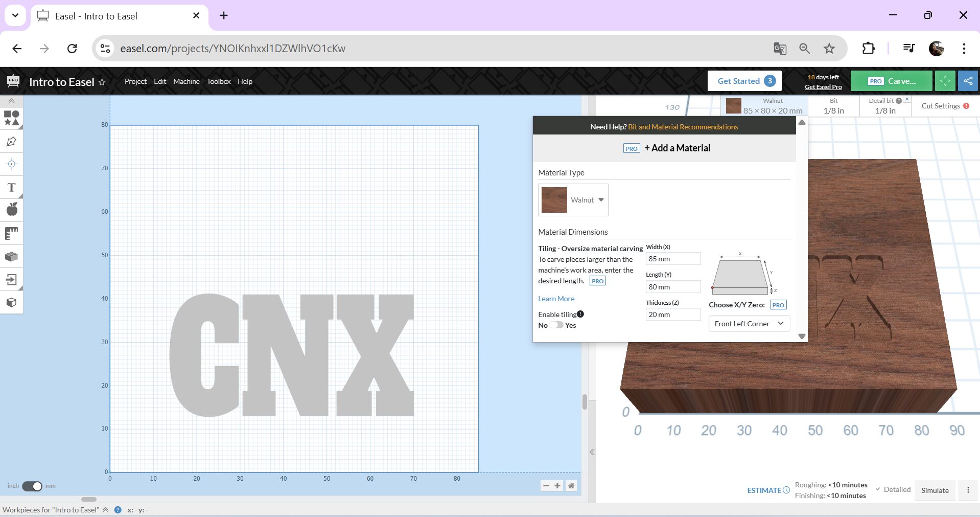Open the Walnut 85 × 80 × 20 mm material tab
Screen dimensions: 980x517
tap(764, 106)
